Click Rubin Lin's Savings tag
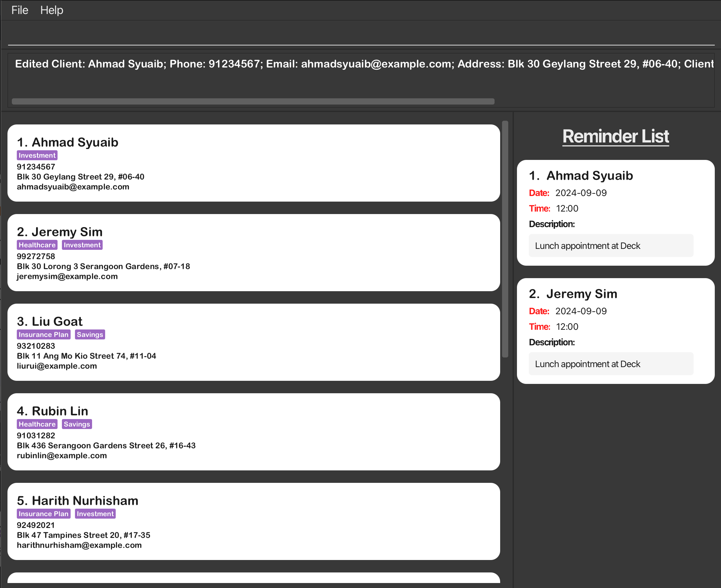 click(77, 424)
